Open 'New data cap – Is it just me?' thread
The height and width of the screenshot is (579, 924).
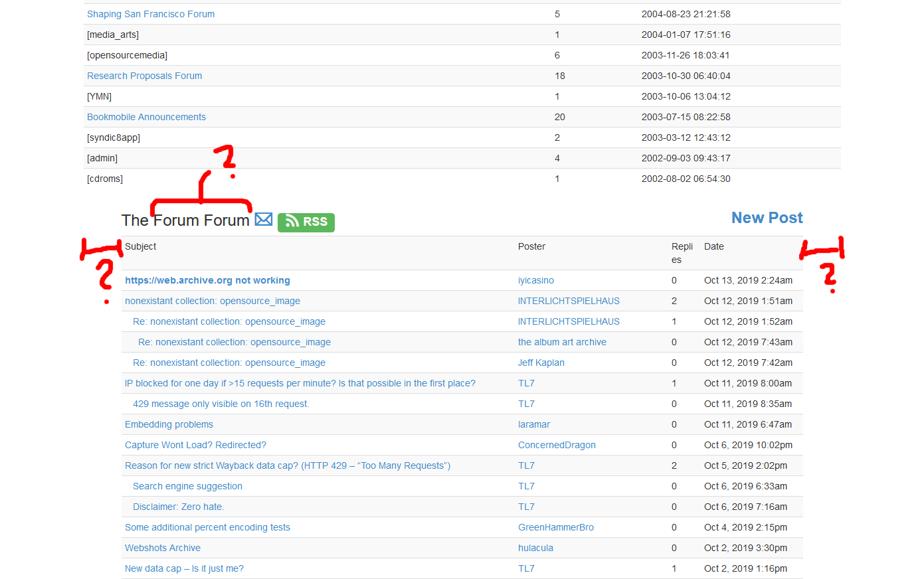coord(184,568)
